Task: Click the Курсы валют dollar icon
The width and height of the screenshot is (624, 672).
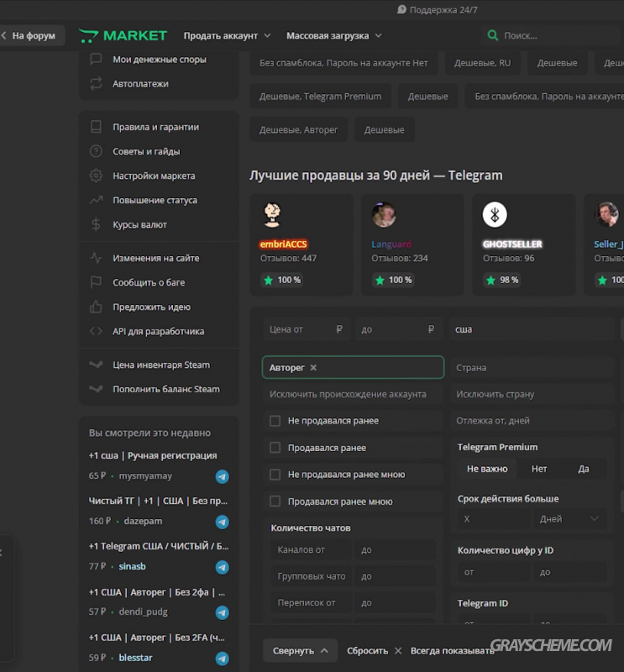Action: coord(96,224)
